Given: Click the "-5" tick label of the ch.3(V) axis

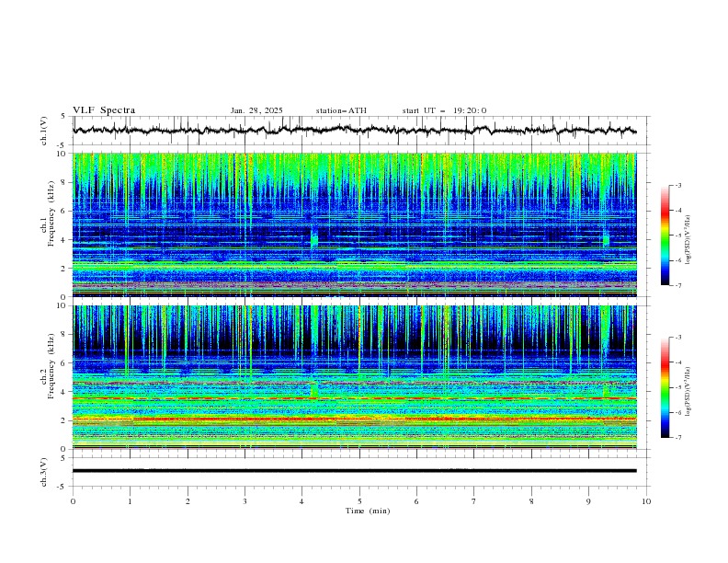Looking at the screenshot, I should pyautogui.click(x=63, y=487).
